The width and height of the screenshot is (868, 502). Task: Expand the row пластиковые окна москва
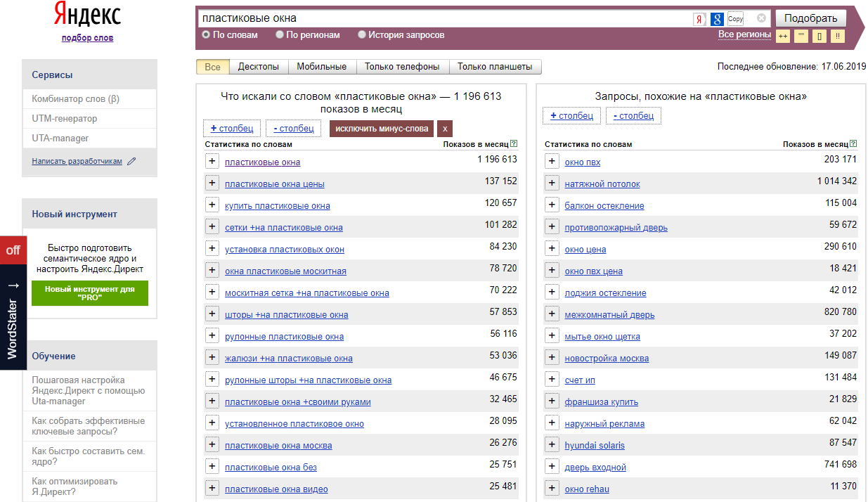click(212, 444)
